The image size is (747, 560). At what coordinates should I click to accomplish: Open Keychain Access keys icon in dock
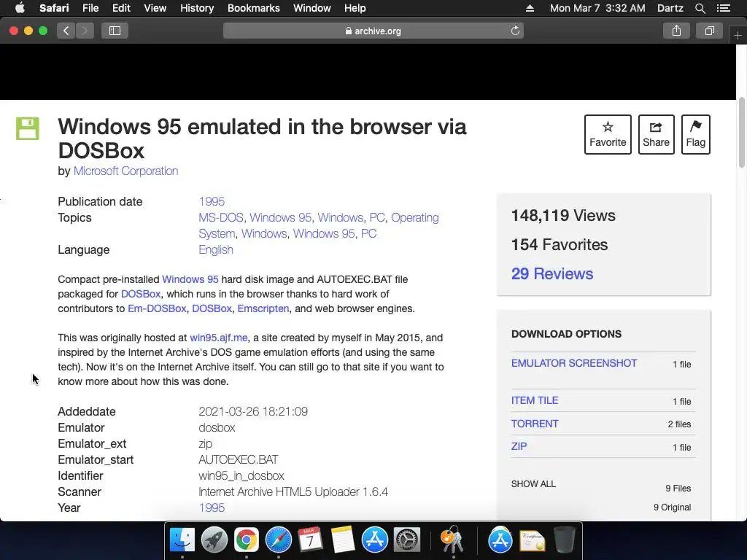pyautogui.click(x=452, y=540)
